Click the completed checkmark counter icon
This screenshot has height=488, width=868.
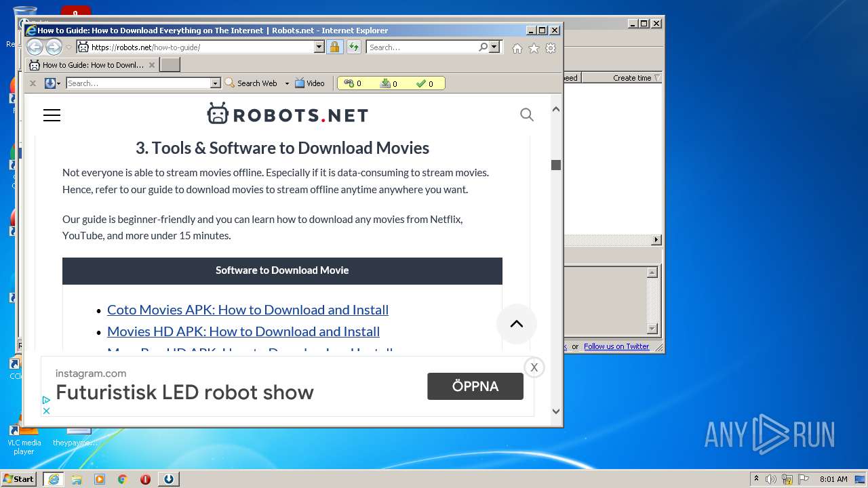tap(421, 83)
